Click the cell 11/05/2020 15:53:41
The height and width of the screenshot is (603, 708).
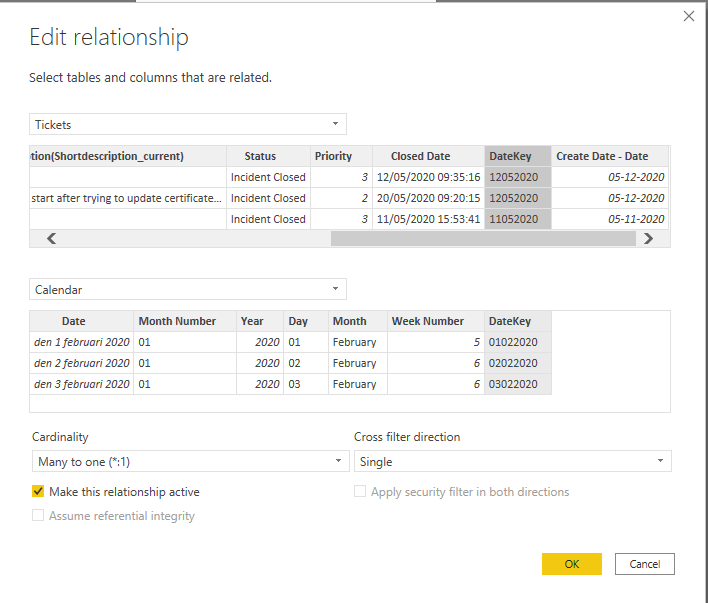pos(429,219)
